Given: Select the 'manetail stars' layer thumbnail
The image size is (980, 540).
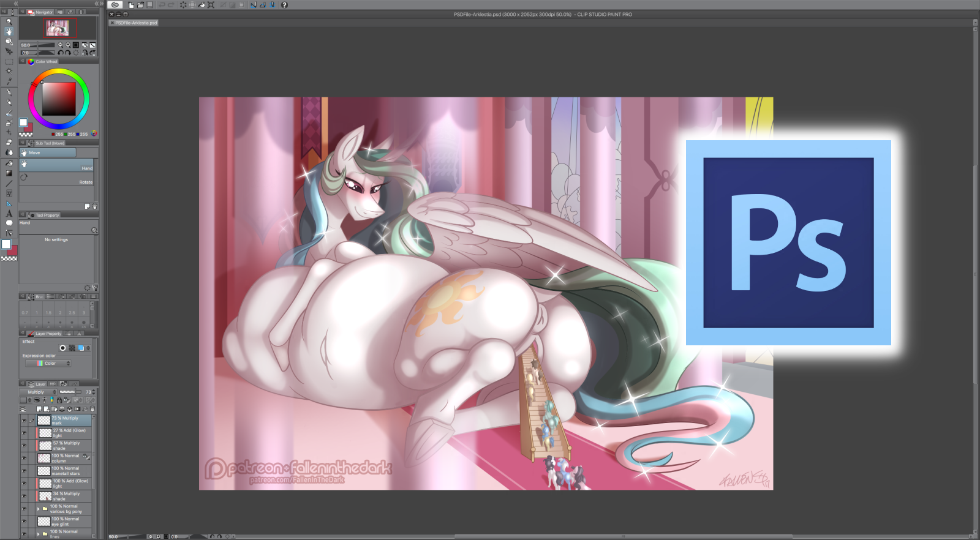Looking at the screenshot, I should pos(44,471).
